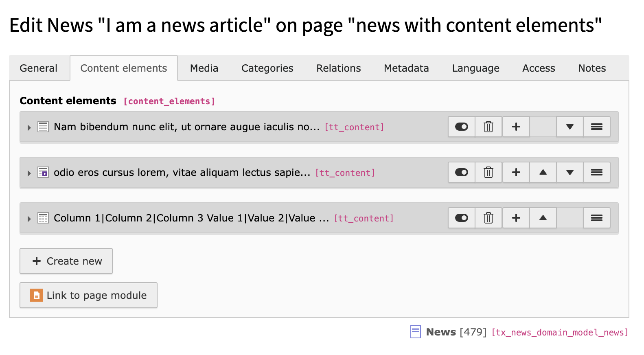Image resolution: width=644 pixels, height=355 pixels.
Task: Toggle visibility of "Nam bibendum" element
Action: click(461, 127)
